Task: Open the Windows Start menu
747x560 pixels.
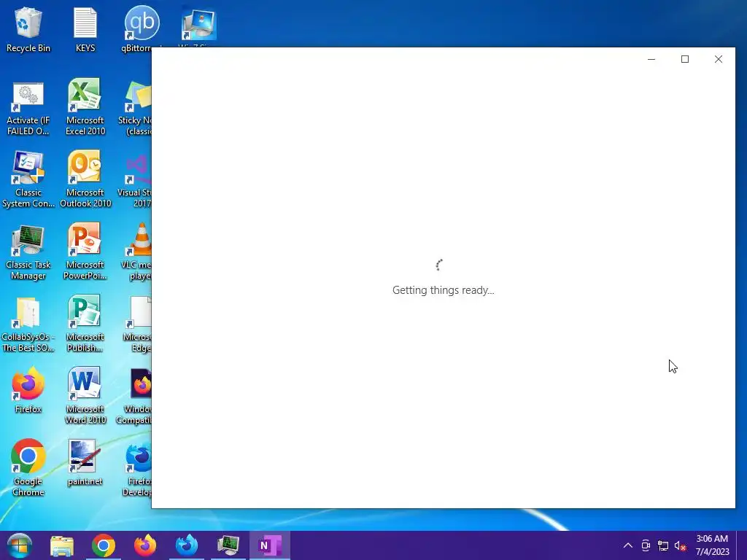Action: pyautogui.click(x=20, y=545)
